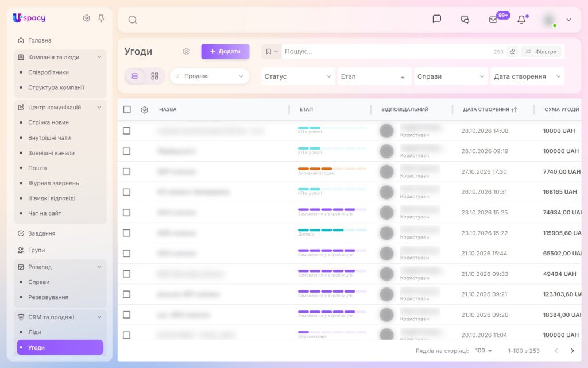Click the user avatar in header
Screen dimensions: 588x368
550,20
